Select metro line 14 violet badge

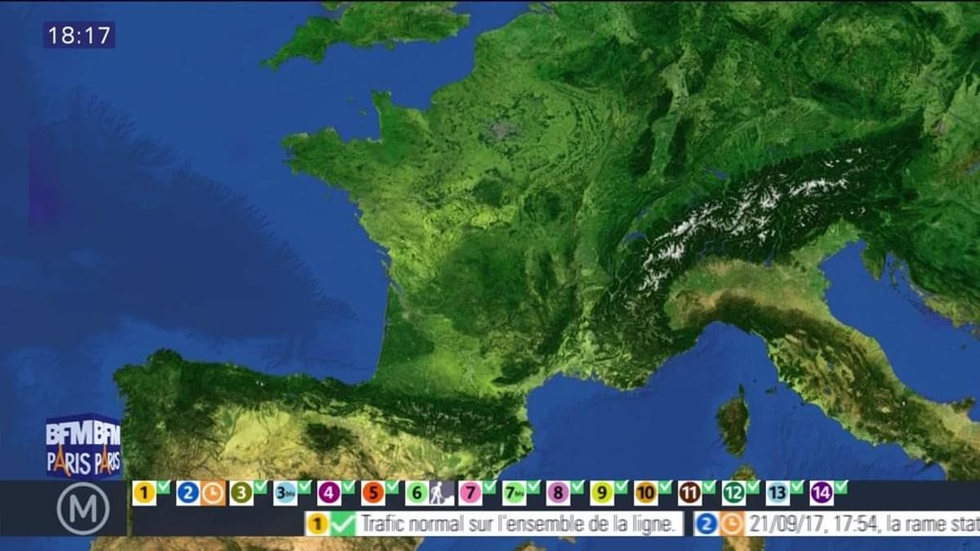(822, 492)
